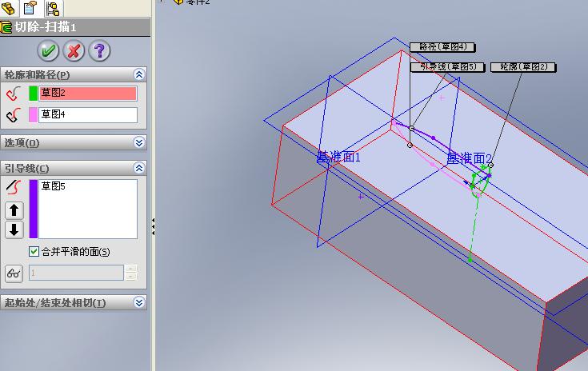This screenshot has width=588, height=371.
Task: Switch to PropertyManager tab
Action: tap(30, 7)
